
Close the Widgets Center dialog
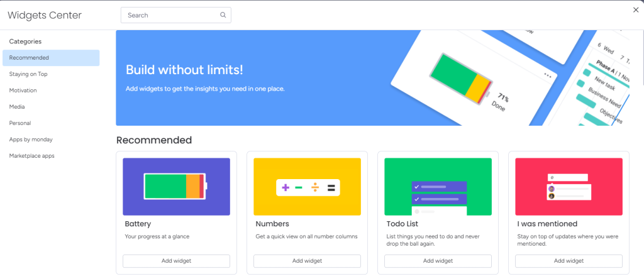pos(635,9)
